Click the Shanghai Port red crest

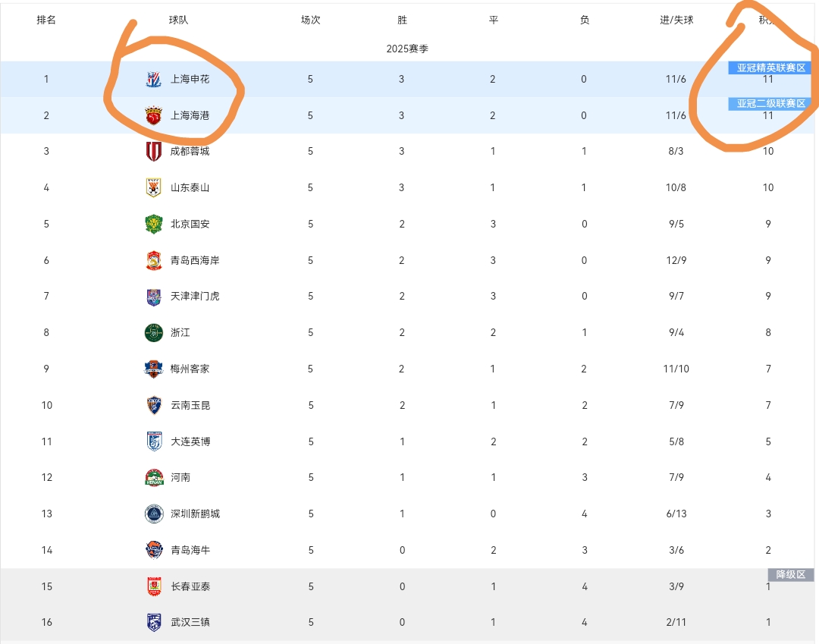click(x=153, y=115)
